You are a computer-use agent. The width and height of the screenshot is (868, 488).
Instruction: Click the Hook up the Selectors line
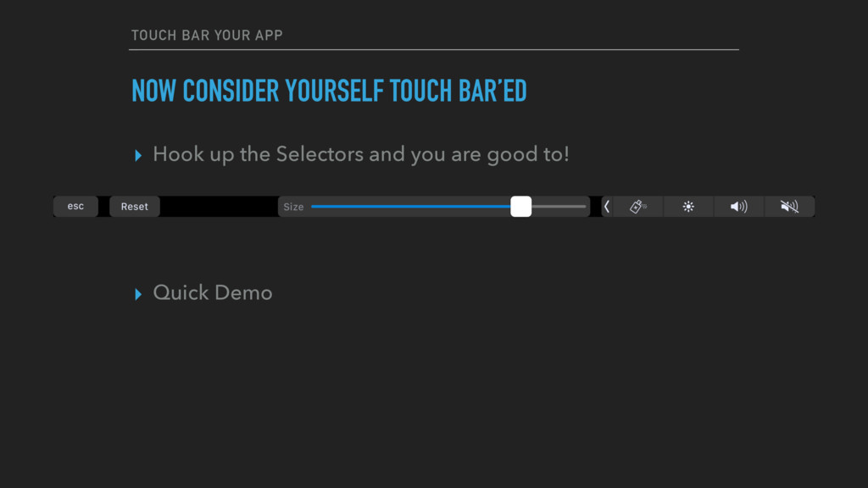(x=361, y=154)
